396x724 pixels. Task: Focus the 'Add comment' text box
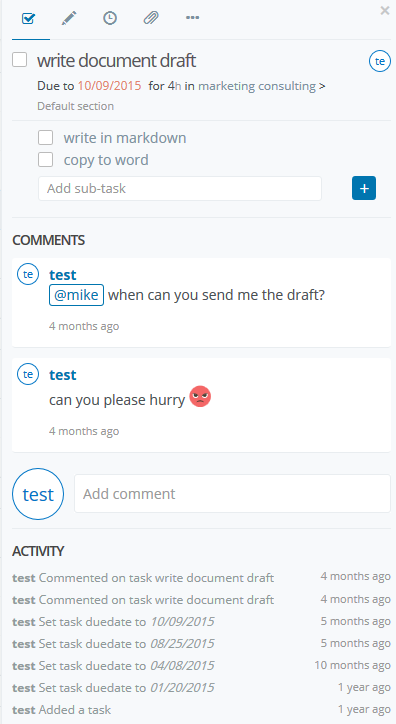pos(233,494)
